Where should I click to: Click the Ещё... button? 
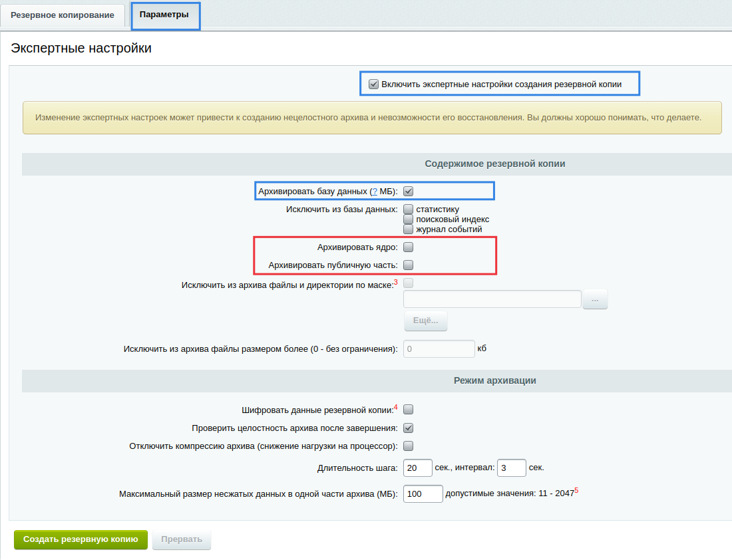425,321
